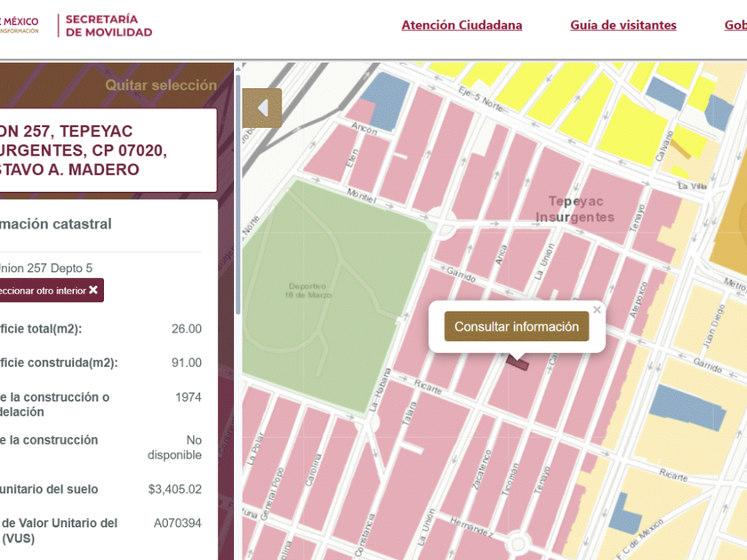
Task: Select the 91.00 built surface value
Action: [x=186, y=363]
